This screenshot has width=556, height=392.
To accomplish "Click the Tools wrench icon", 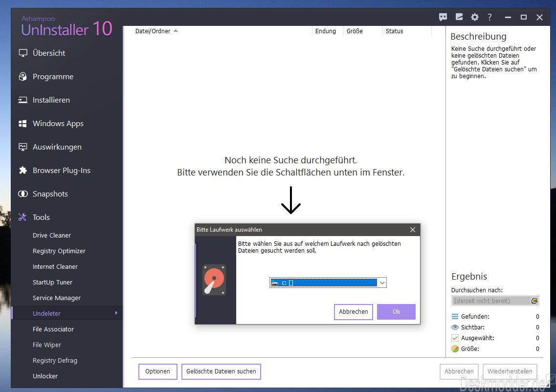I will coord(22,218).
